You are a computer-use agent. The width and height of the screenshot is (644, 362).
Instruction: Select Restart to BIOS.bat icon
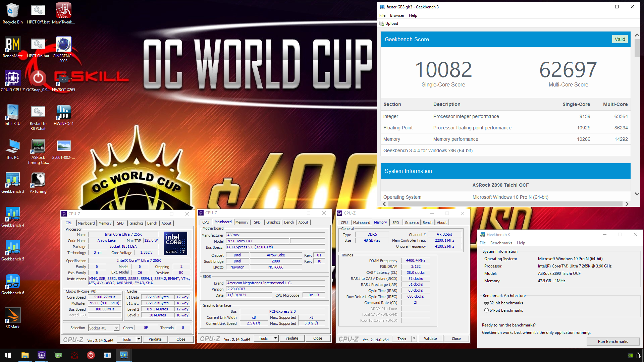(38, 117)
